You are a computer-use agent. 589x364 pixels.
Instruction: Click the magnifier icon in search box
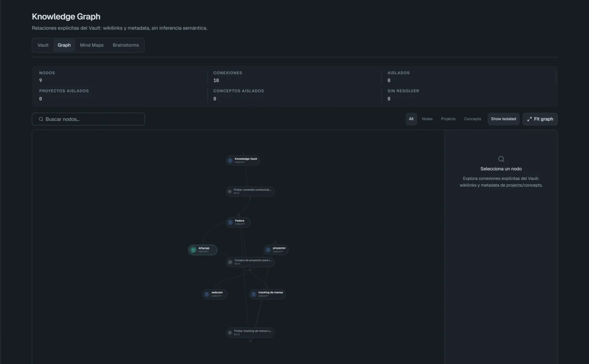point(41,119)
